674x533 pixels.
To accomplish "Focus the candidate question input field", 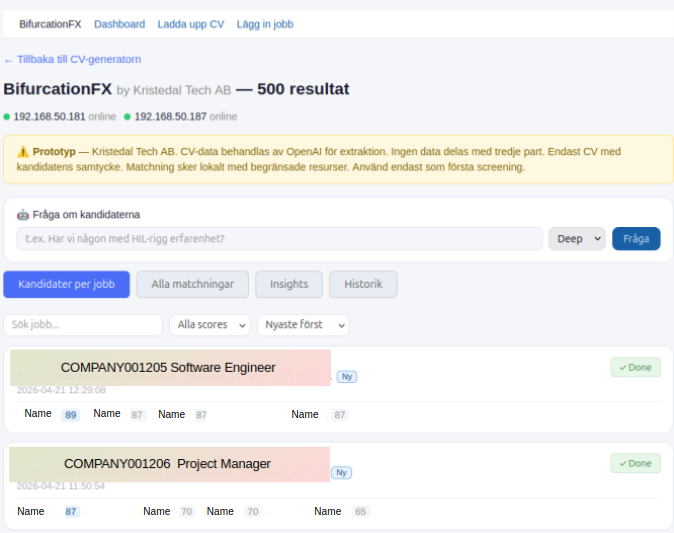I will coord(279,239).
